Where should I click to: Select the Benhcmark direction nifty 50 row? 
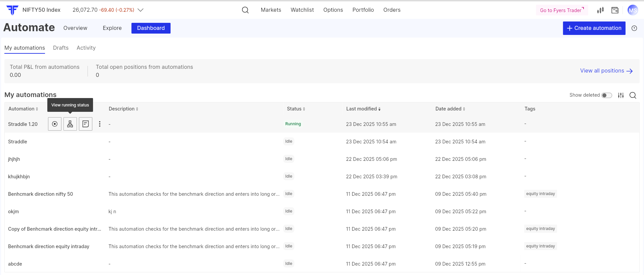point(41,194)
